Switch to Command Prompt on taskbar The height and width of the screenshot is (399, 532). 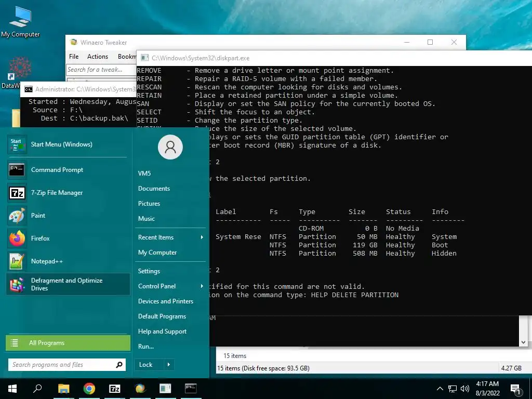(191, 389)
